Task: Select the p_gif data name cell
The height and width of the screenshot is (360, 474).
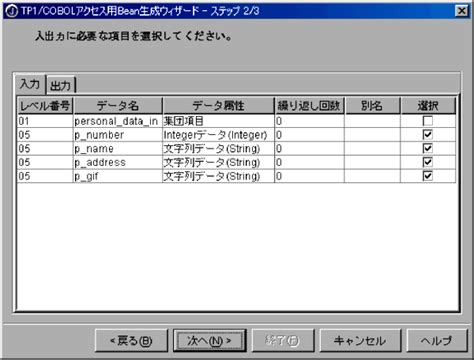Action: coord(118,176)
